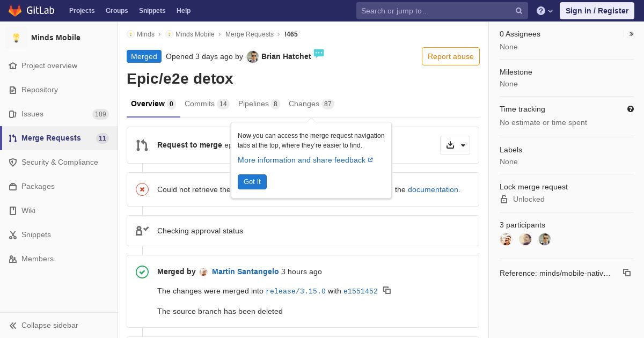The height and width of the screenshot is (338, 644).
Task: Click the green merged check icon
Action: [142, 272]
